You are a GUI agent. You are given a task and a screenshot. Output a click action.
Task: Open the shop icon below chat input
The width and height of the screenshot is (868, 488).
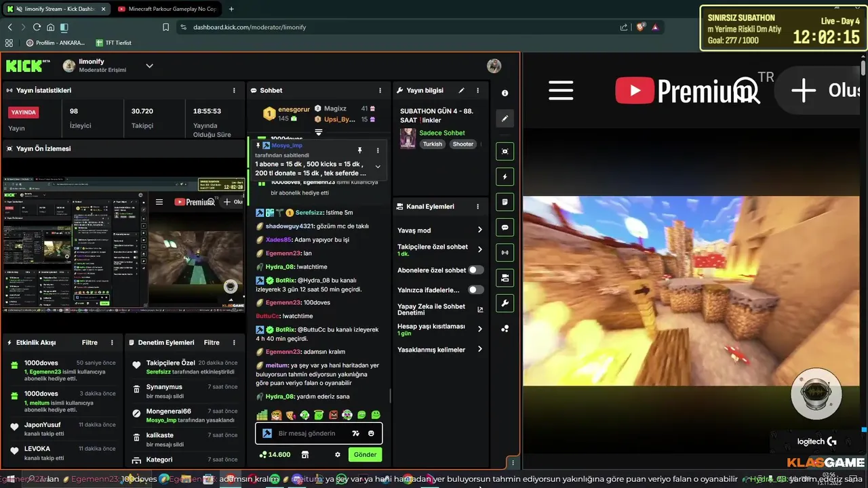[305, 455]
